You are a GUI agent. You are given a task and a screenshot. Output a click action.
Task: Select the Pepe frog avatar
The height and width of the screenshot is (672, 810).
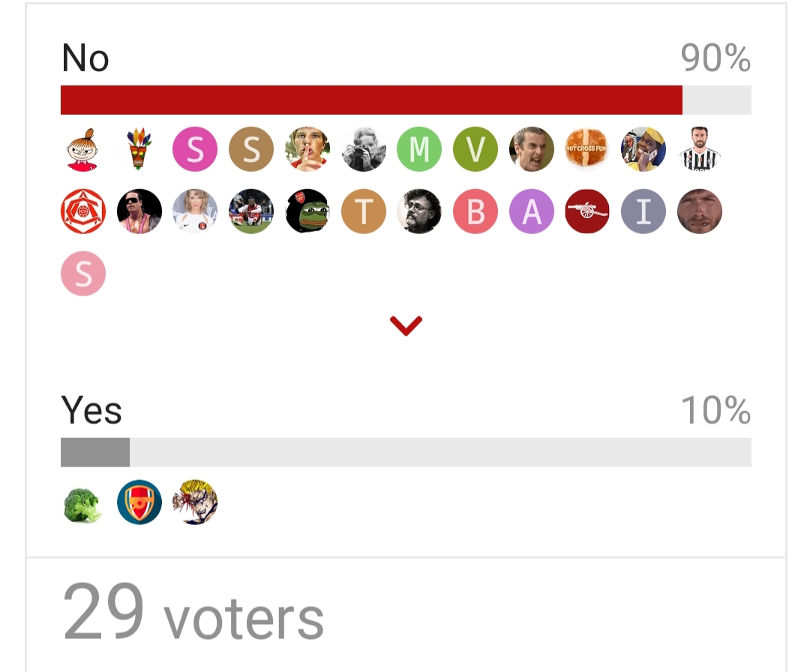[x=307, y=211]
